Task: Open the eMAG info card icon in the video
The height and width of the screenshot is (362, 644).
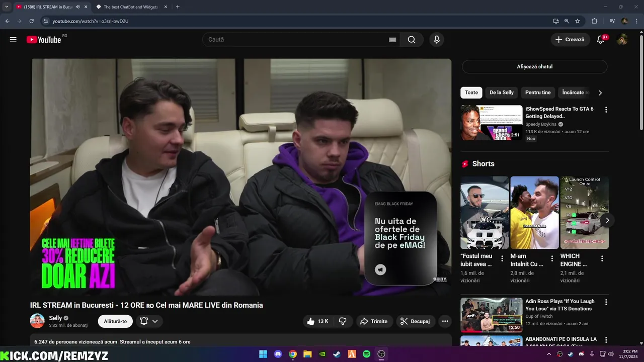Action: point(380,269)
